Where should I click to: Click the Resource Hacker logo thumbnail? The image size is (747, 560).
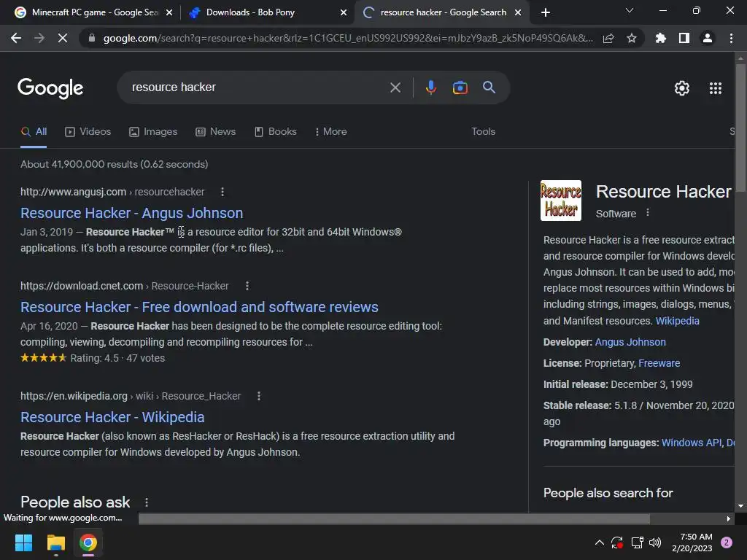(561, 201)
